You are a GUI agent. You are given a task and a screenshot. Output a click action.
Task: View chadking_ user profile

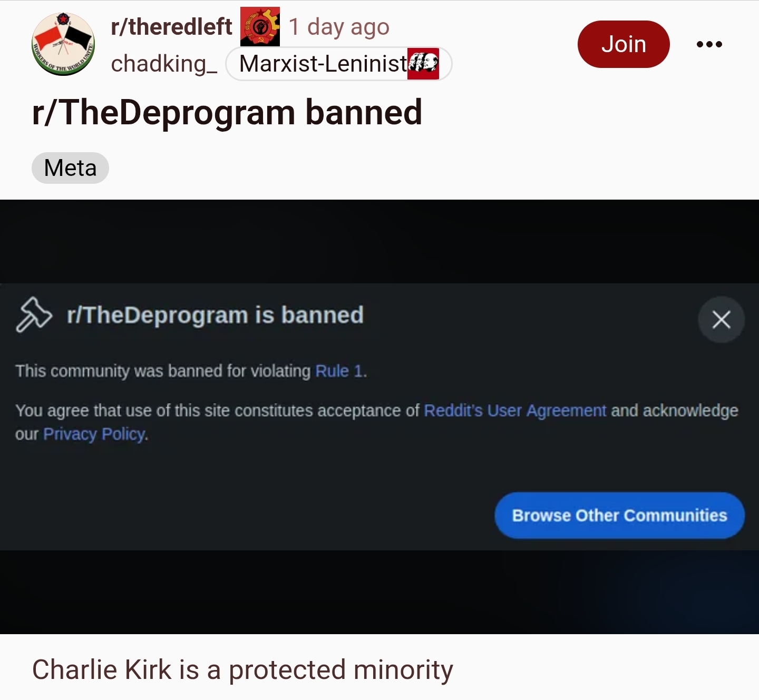tap(164, 64)
